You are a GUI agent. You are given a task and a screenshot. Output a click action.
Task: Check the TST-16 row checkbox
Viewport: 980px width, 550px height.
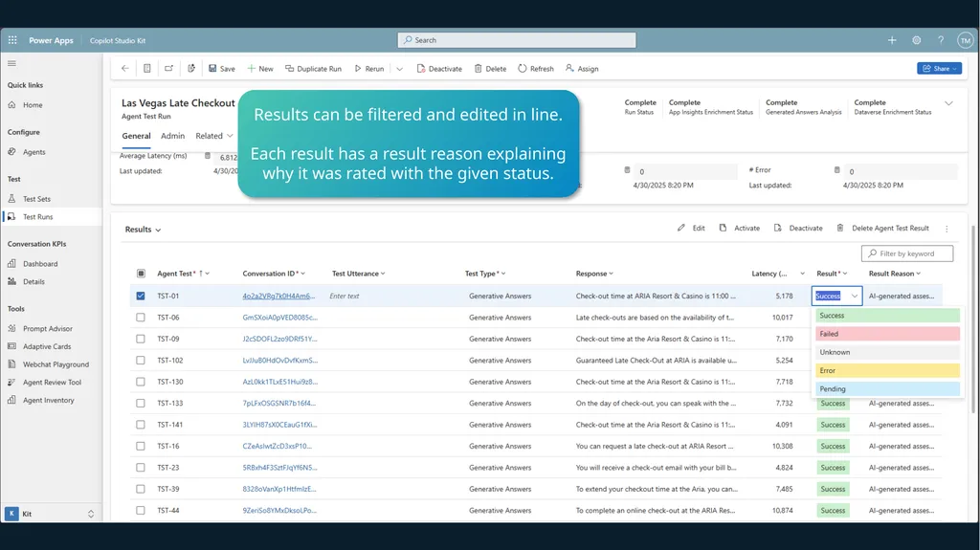pyautogui.click(x=141, y=447)
